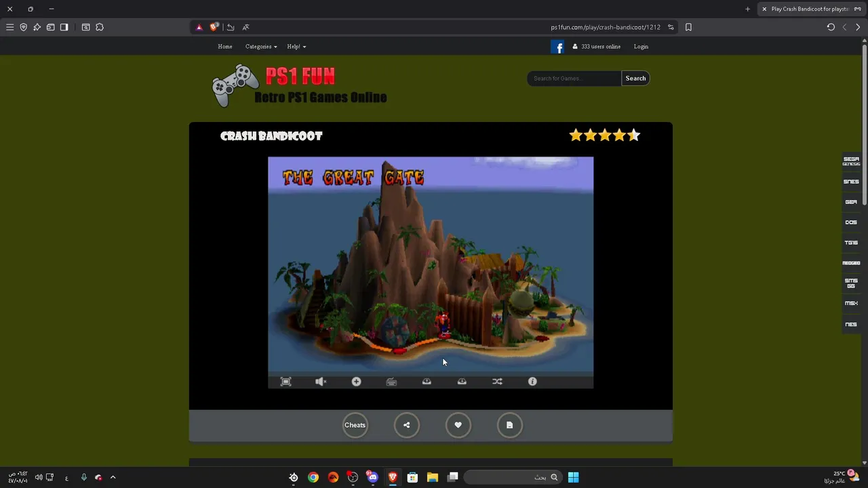Select the Play Crash Bandicoot browser tab

click(x=812, y=9)
